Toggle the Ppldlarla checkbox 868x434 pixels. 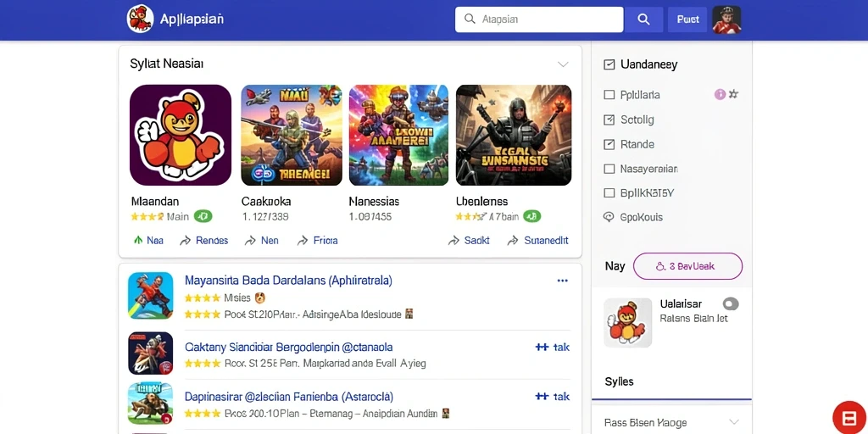[x=609, y=95]
